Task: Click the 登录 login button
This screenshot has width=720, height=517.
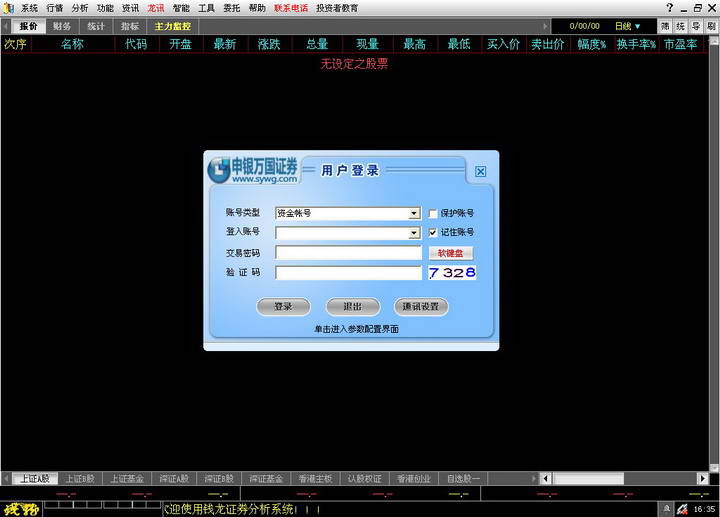Action: pos(283,307)
